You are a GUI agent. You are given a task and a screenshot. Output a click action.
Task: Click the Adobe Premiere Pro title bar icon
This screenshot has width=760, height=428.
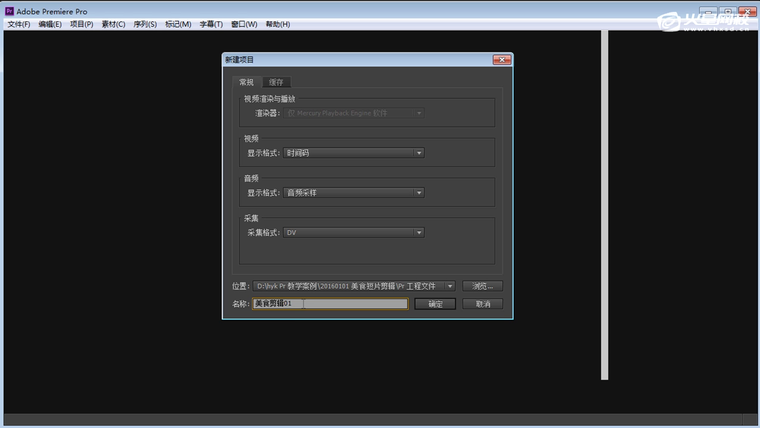click(9, 9)
